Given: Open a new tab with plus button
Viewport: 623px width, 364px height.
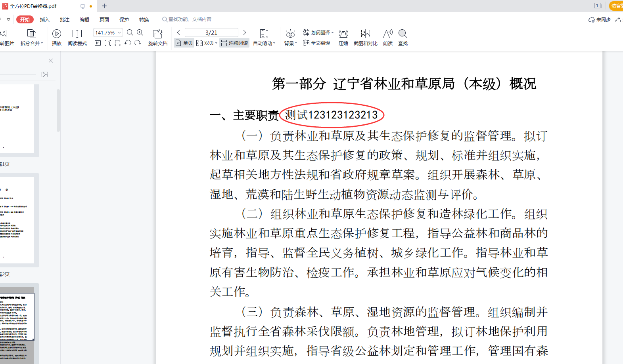Looking at the screenshot, I should click(x=104, y=6).
